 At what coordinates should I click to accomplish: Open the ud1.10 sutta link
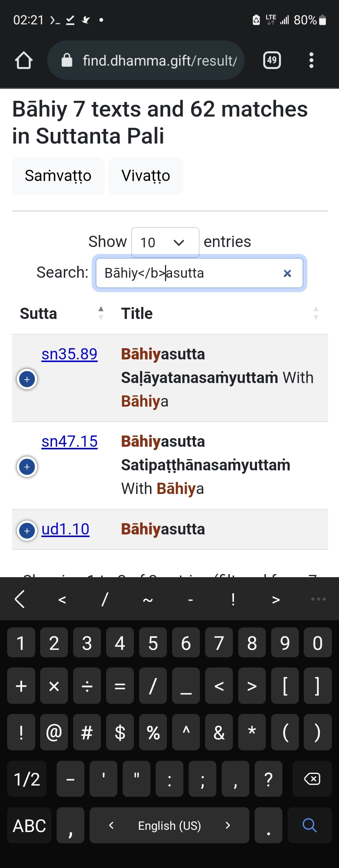click(65, 529)
